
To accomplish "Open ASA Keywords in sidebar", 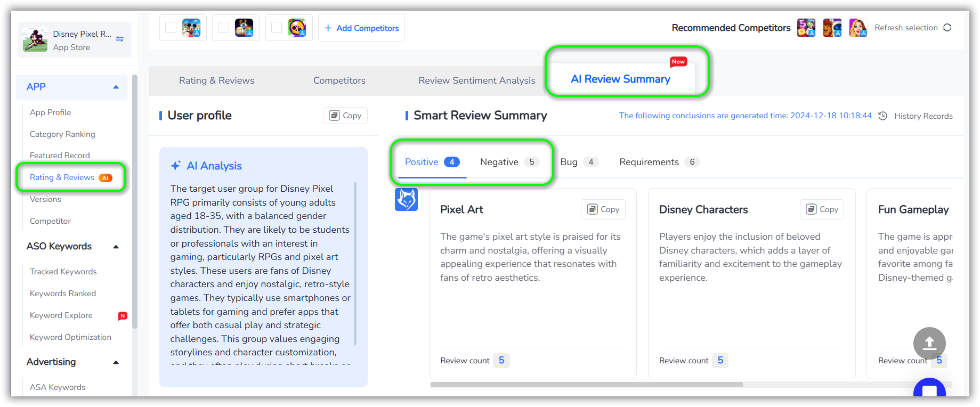I will 58,387.
